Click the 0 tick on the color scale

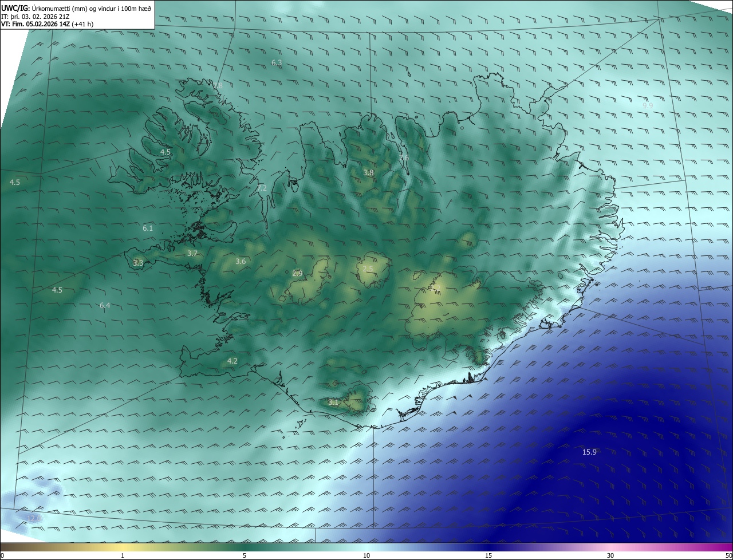point(2,555)
